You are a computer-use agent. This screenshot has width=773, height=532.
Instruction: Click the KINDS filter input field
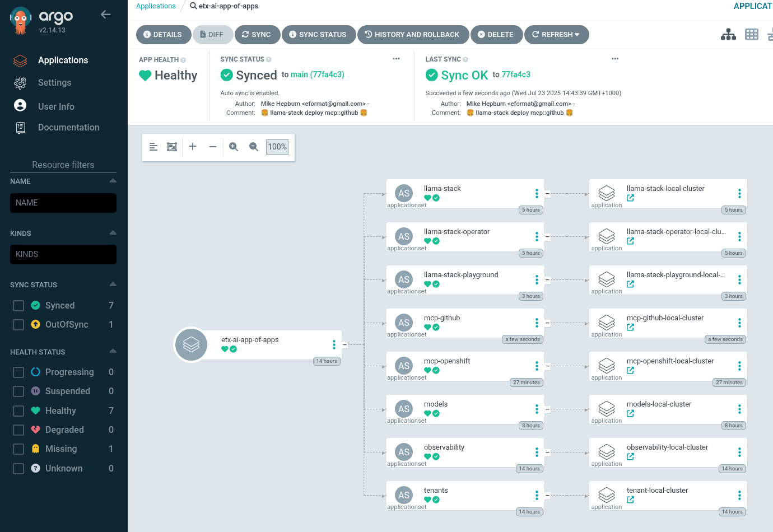pyautogui.click(x=63, y=254)
